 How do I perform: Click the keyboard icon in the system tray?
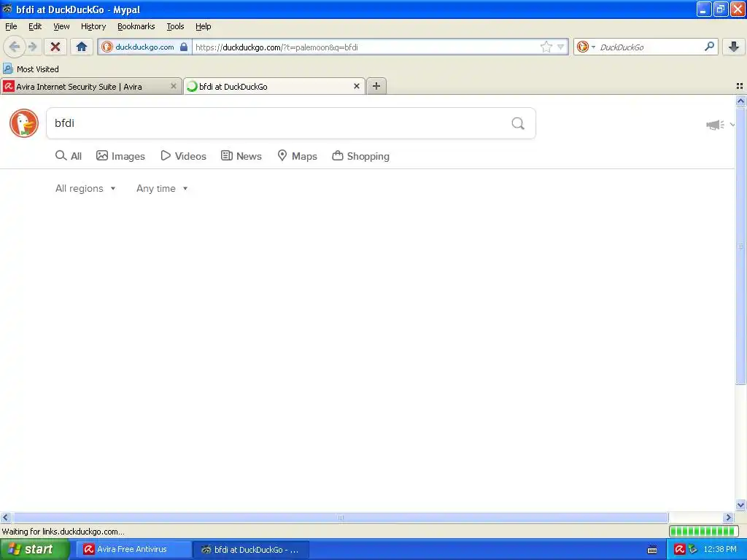652,550
